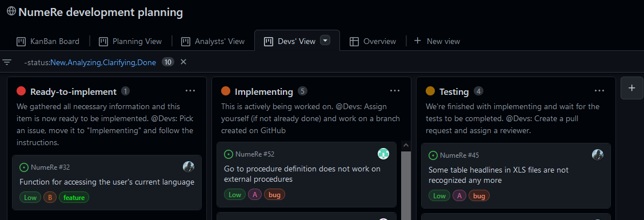Click the filter input with status query
This screenshot has height=220, width=644.
click(x=90, y=62)
